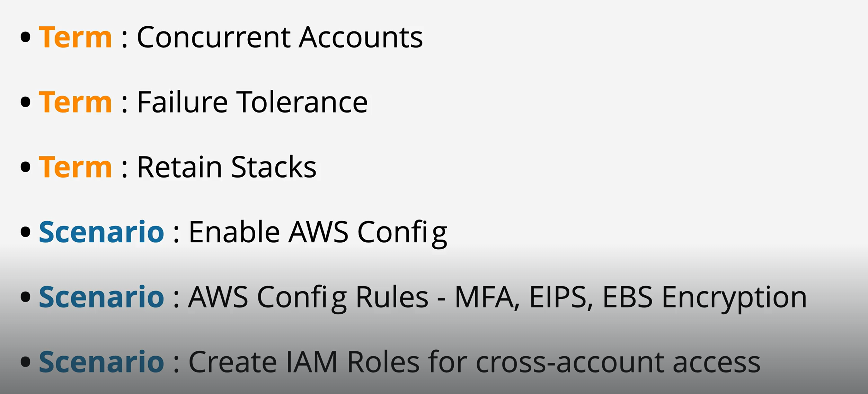This screenshot has height=394, width=868.
Task: Click the Failure Tolerance text
Action: 252,102
